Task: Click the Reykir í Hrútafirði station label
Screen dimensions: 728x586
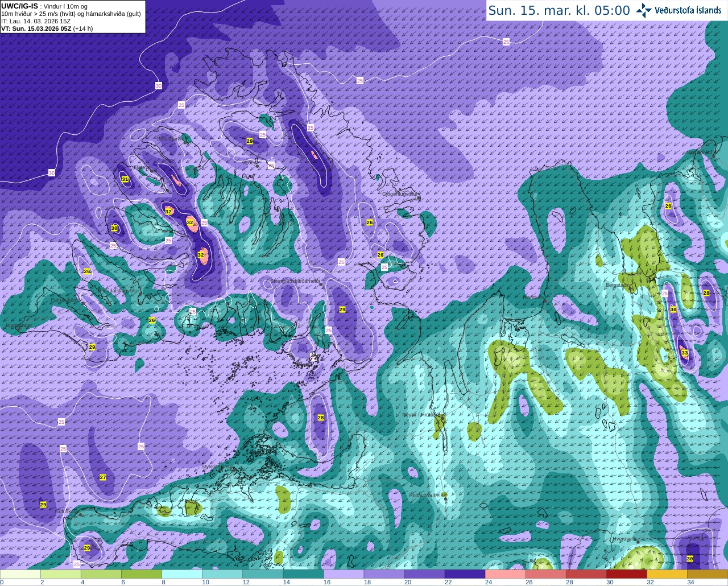Action: (x=421, y=415)
